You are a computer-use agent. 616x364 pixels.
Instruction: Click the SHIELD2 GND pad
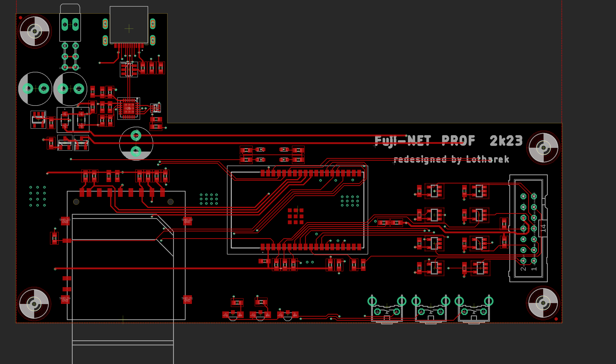187,221
